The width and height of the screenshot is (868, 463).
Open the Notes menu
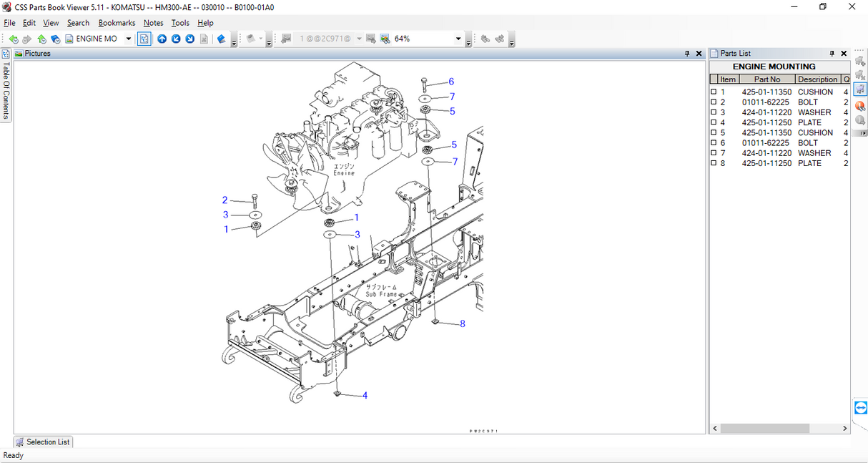(153, 23)
